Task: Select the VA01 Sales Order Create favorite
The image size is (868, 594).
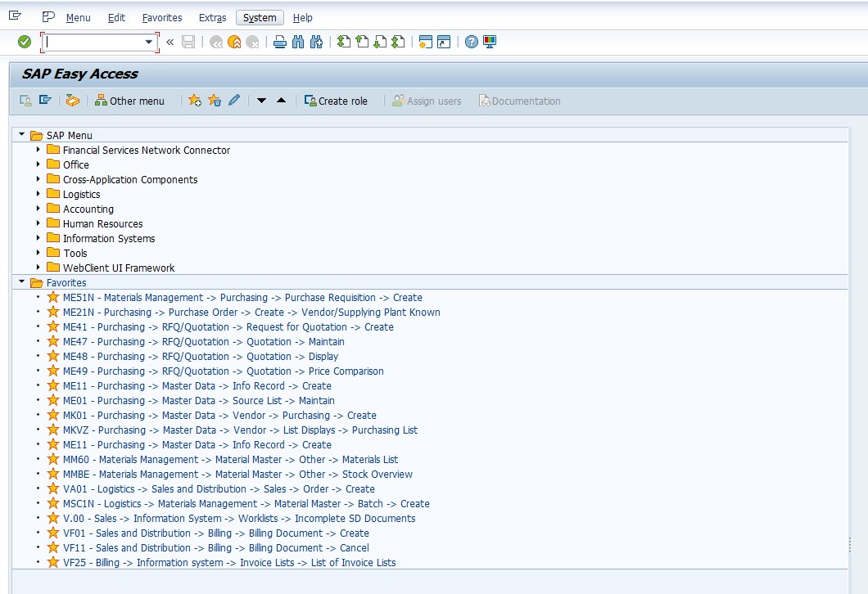Action: [219, 489]
